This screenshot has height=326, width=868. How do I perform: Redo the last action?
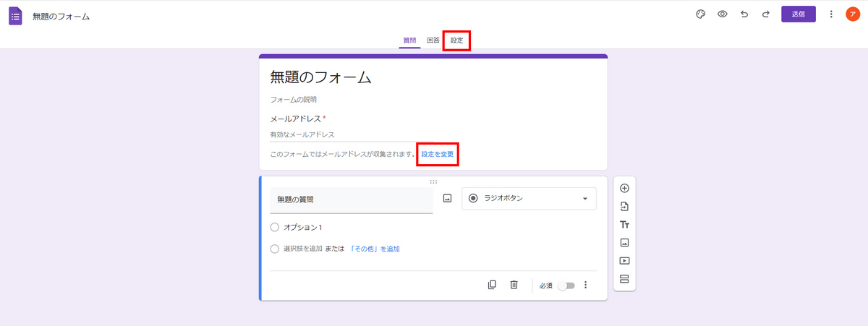pyautogui.click(x=765, y=14)
